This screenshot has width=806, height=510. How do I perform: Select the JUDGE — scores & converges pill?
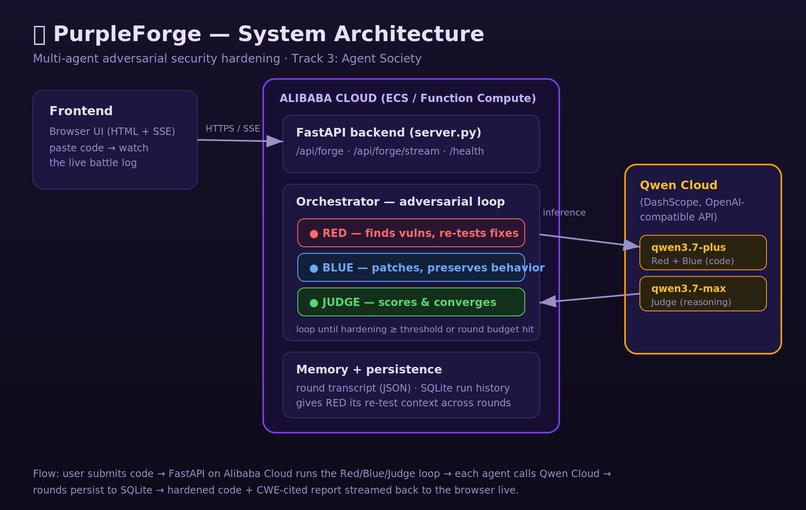pyautogui.click(x=411, y=302)
